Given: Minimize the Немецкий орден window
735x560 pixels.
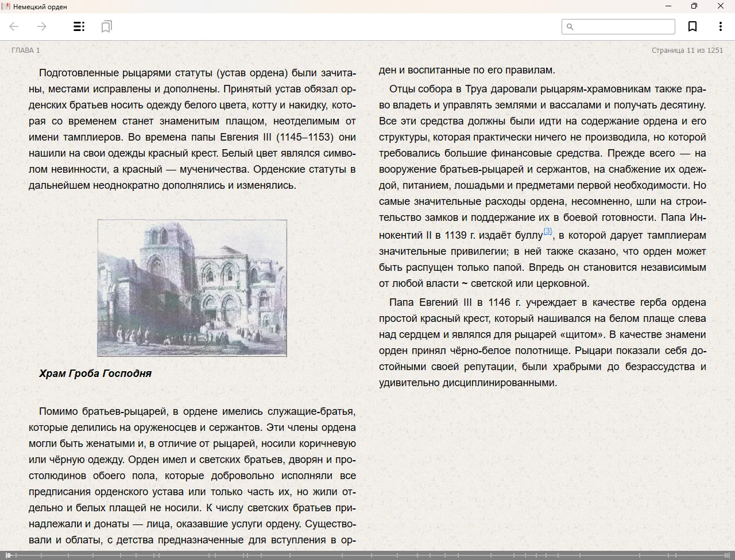Looking at the screenshot, I should pos(668,6).
